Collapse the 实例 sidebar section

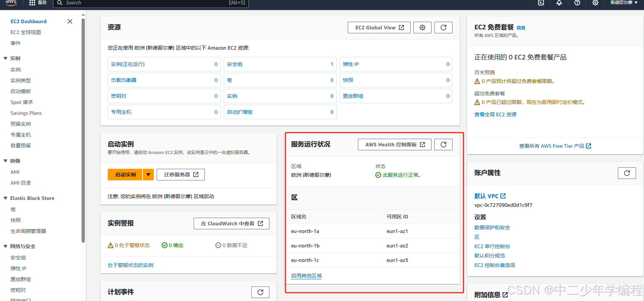point(5,58)
